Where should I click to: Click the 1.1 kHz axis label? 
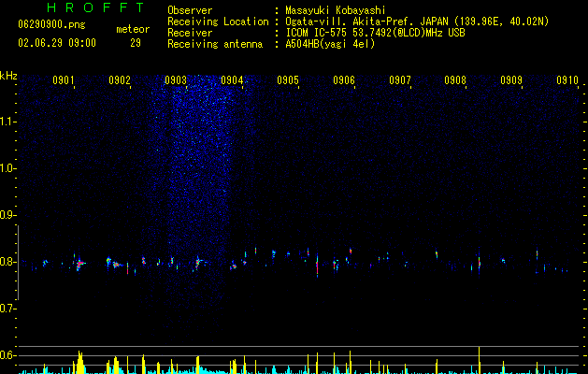[7, 122]
